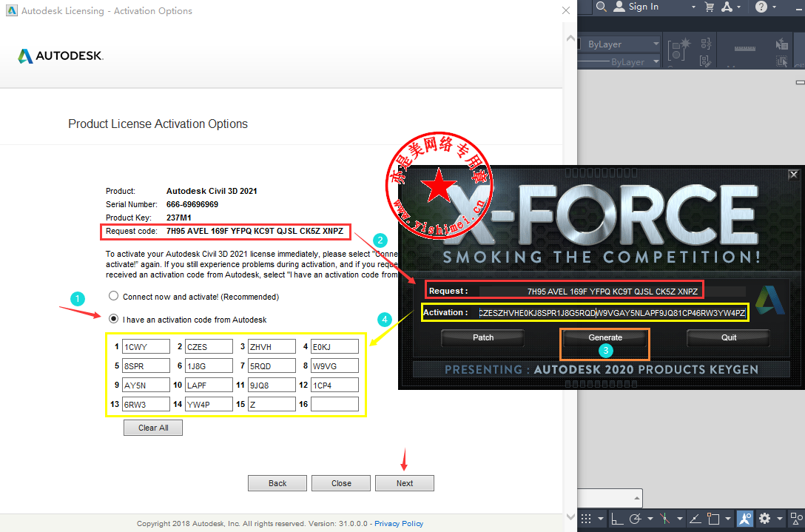Image resolution: width=805 pixels, height=532 pixels.
Task: Click activation code field 13 containing 6RW3
Action: coord(146,404)
